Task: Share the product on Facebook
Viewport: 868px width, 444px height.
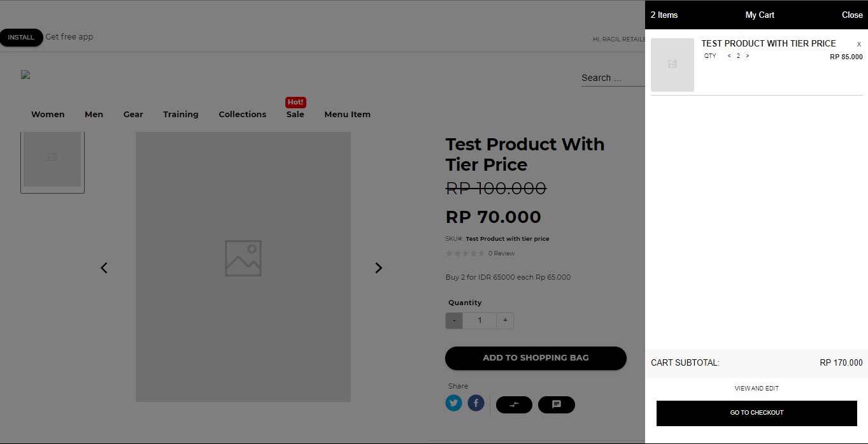Action: coord(476,403)
